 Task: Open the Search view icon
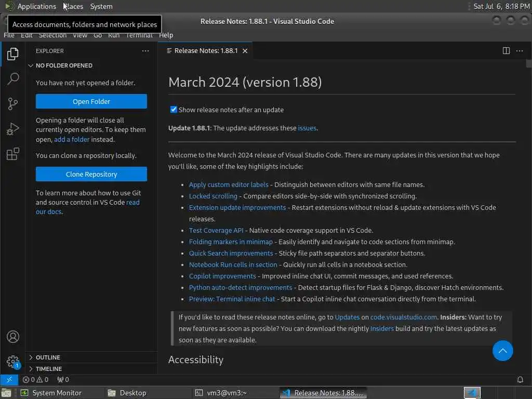(x=12, y=79)
